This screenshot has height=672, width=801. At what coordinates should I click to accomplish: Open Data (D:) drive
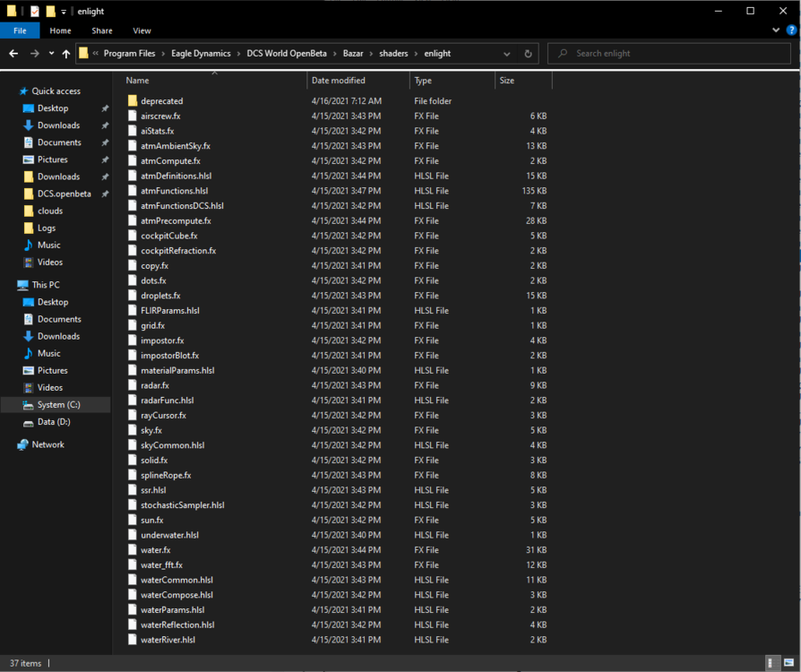click(54, 422)
